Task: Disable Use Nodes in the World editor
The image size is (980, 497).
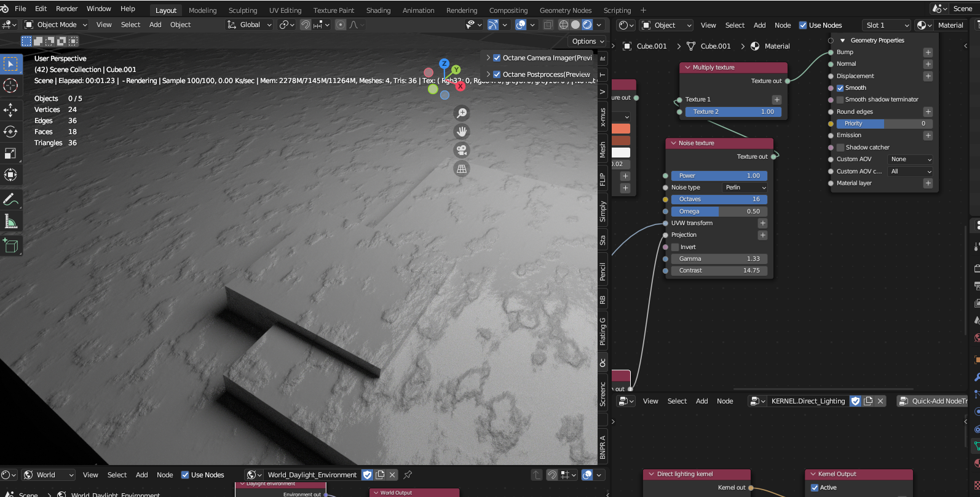Action: (x=185, y=475)
